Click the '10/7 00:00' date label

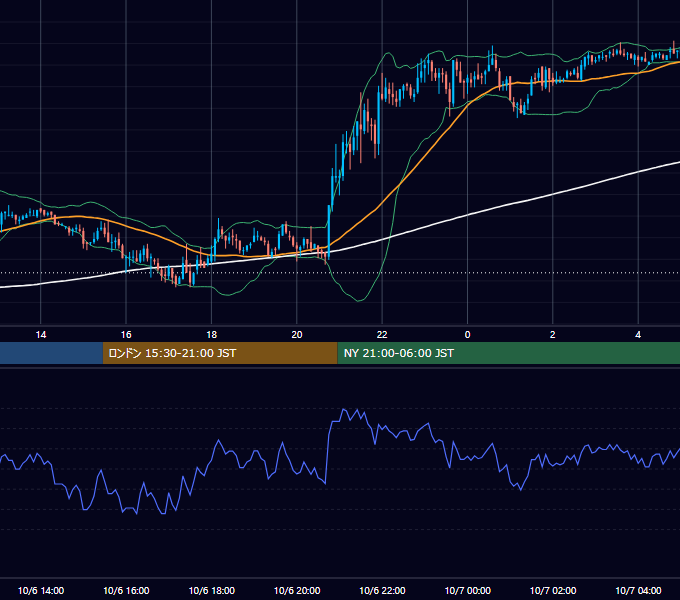(x=468, y=590)
